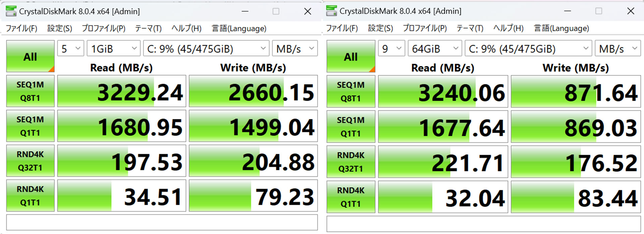Click Write (MB/s) header in right window
The height and width of the screenshot is (234, 644).
pyautogui.click(x=576, y=68)
